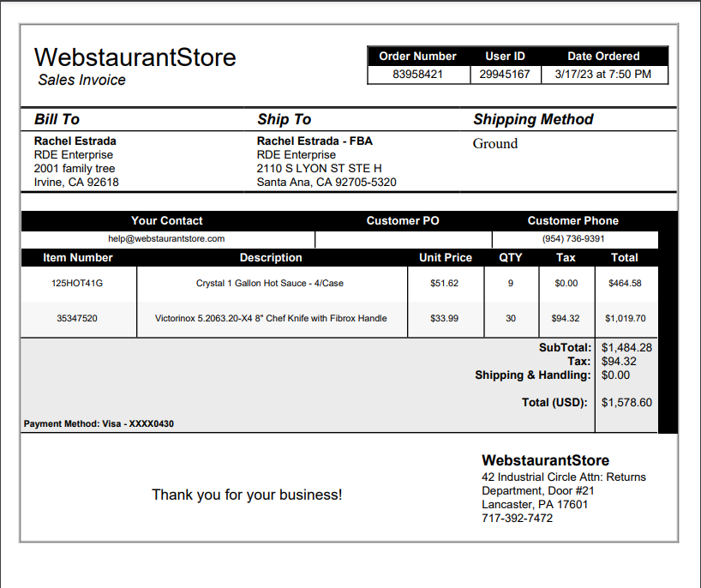Click the 'User ID' header cell
701x588 pixels.
tap(506, 57)
